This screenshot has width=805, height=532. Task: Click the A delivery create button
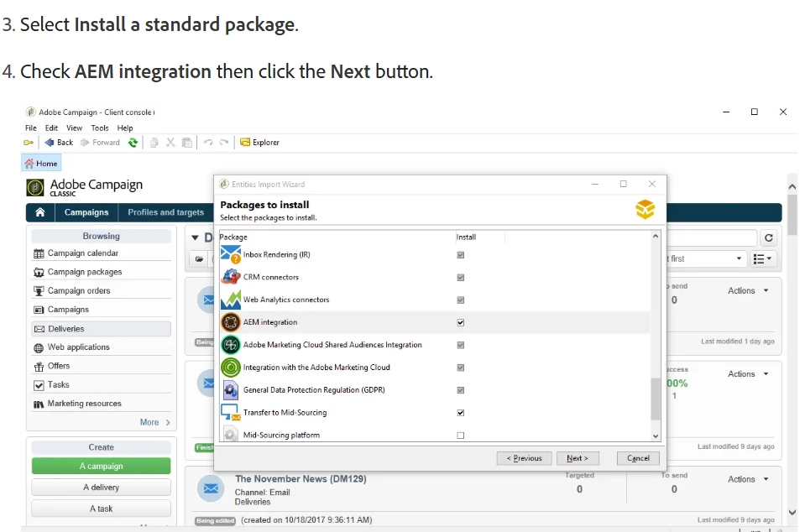click(x=101, y=488)
